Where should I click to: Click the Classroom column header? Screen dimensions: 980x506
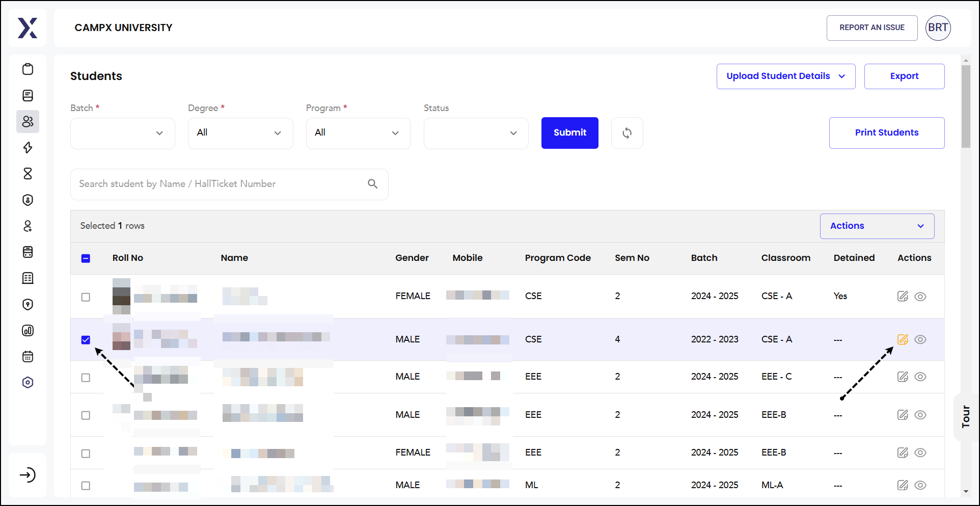(786, 258)
